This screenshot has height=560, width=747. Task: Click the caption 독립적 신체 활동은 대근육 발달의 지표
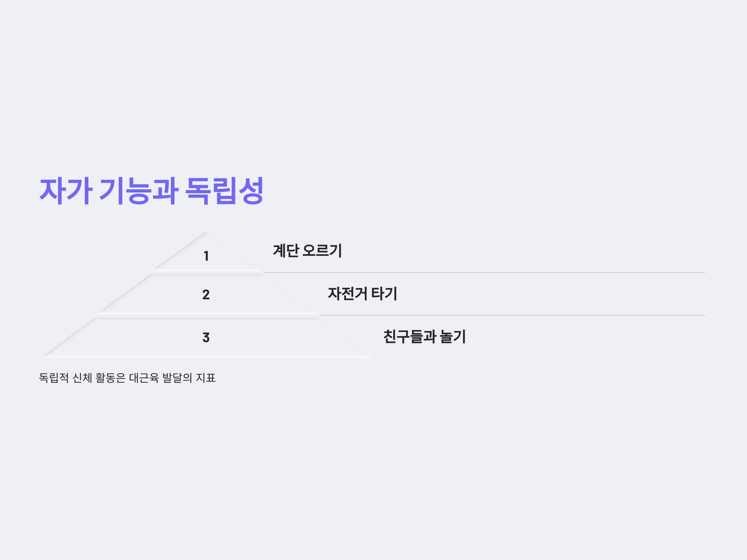(127, 378)
